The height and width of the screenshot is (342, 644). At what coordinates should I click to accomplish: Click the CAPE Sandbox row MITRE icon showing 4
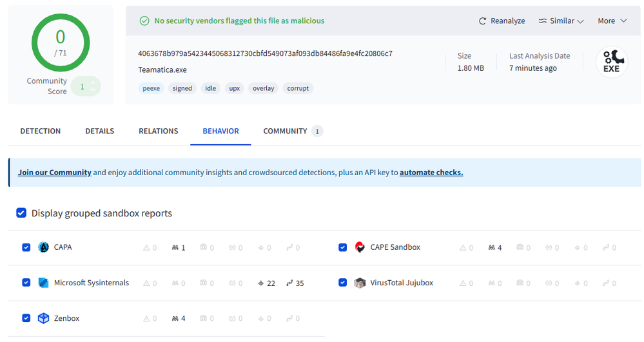coord(492,247)
